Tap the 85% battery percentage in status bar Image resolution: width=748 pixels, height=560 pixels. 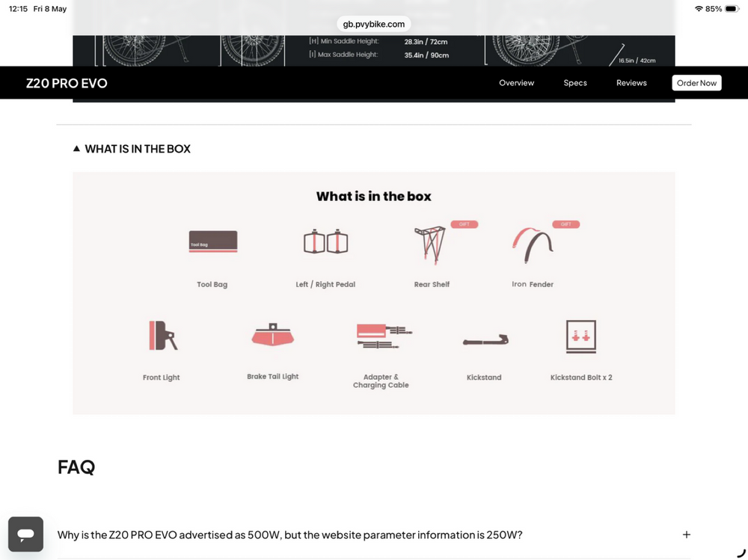click(x=714, y=8)
